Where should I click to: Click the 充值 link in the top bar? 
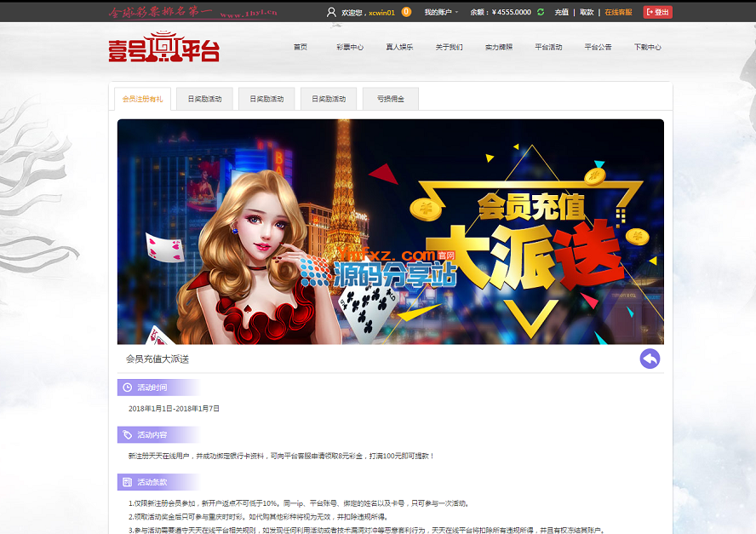coord(561,12)
